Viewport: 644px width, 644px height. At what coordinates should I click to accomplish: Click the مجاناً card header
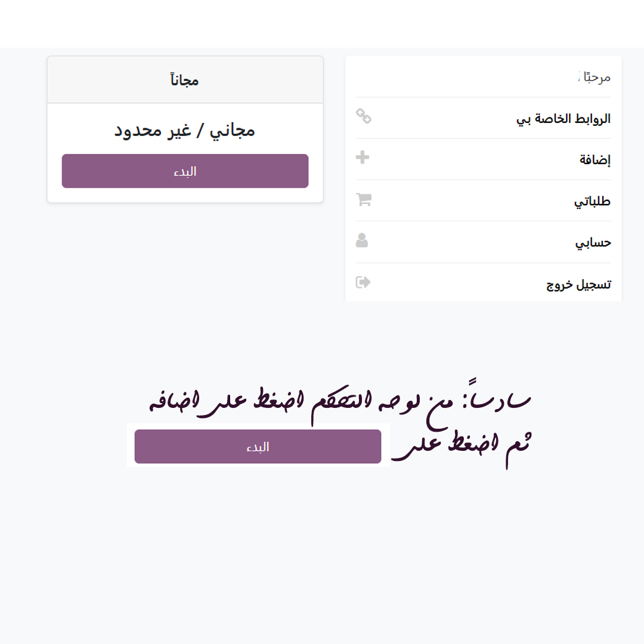pos(185,80)
